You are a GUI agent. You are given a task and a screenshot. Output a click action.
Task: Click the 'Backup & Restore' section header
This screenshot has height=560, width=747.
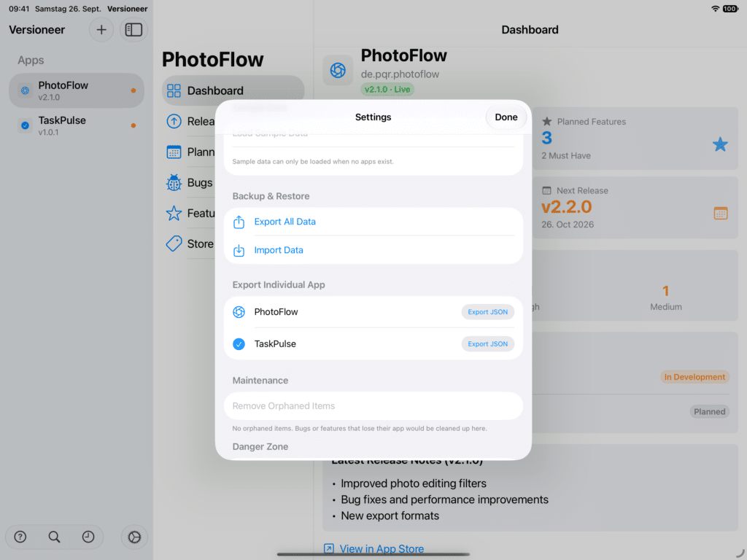click(x=271, y=196)
